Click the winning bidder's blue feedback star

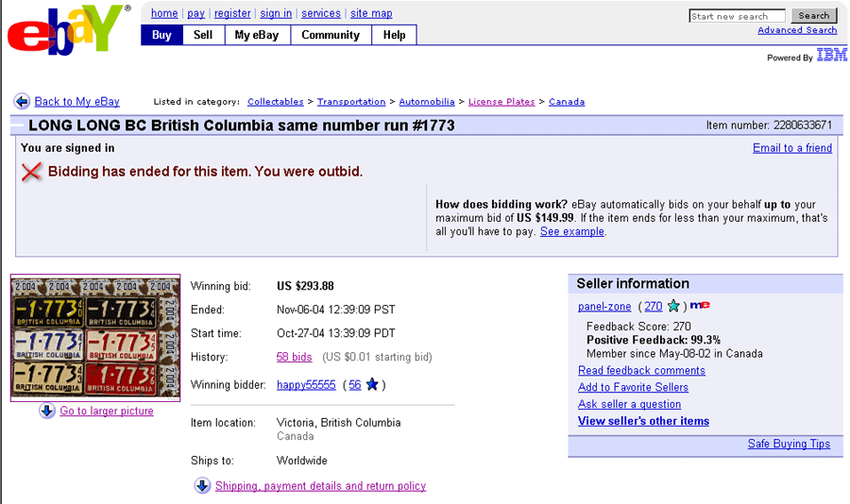(x=372, y=385)
